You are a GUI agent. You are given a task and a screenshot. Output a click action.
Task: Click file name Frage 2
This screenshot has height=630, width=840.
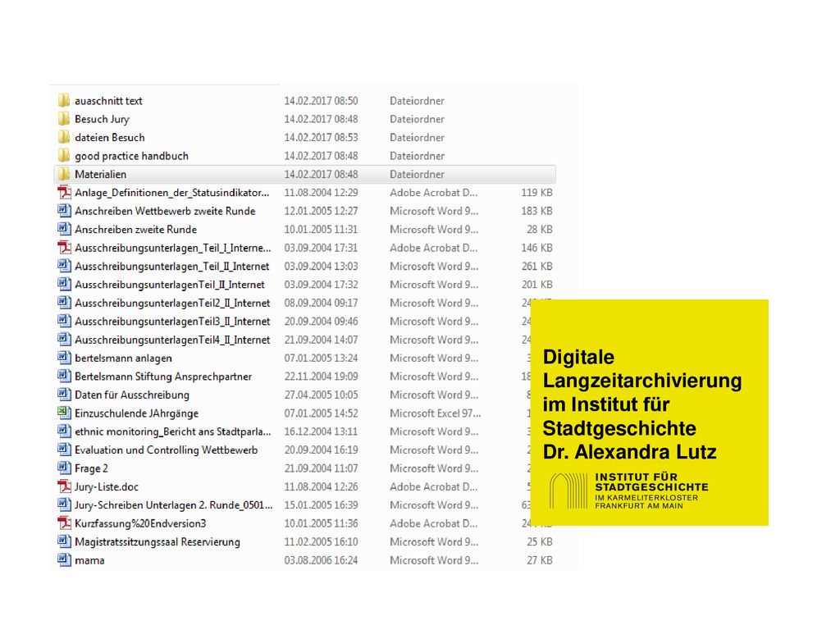(x=91, y=468)
